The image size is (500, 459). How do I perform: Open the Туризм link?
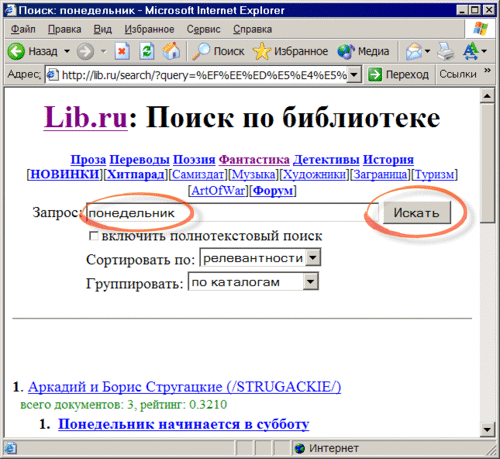click(434, 174)
